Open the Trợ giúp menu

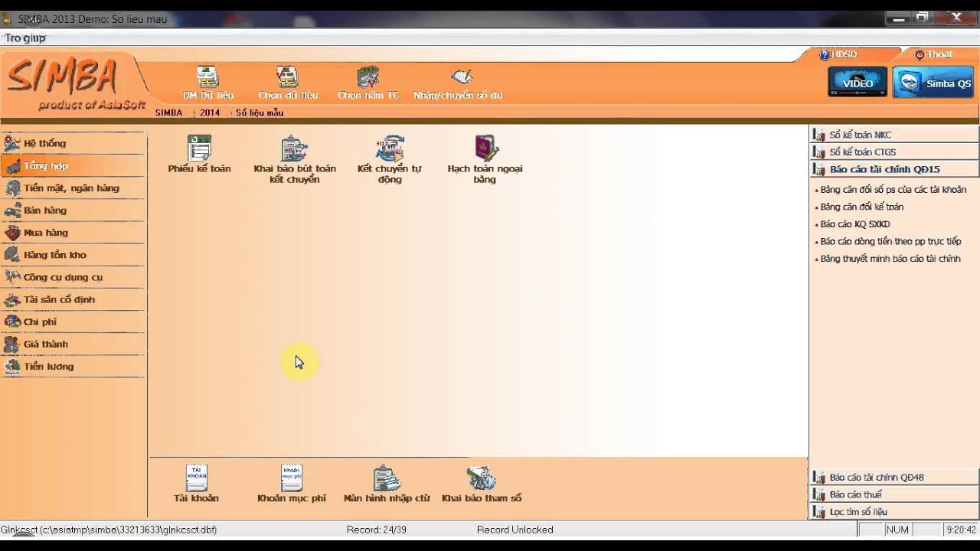tap(25, 37)
